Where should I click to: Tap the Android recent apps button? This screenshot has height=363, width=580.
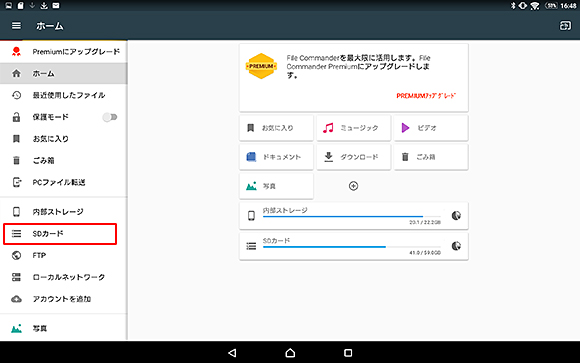(x=348, y=353)
